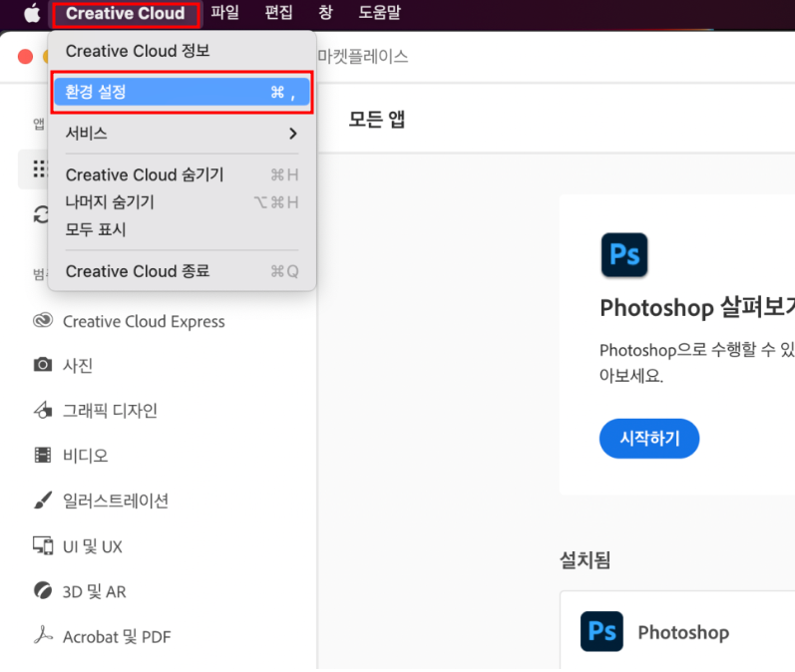
Task: Select Creative Cloud 숨기기
Action: point(182,174)
